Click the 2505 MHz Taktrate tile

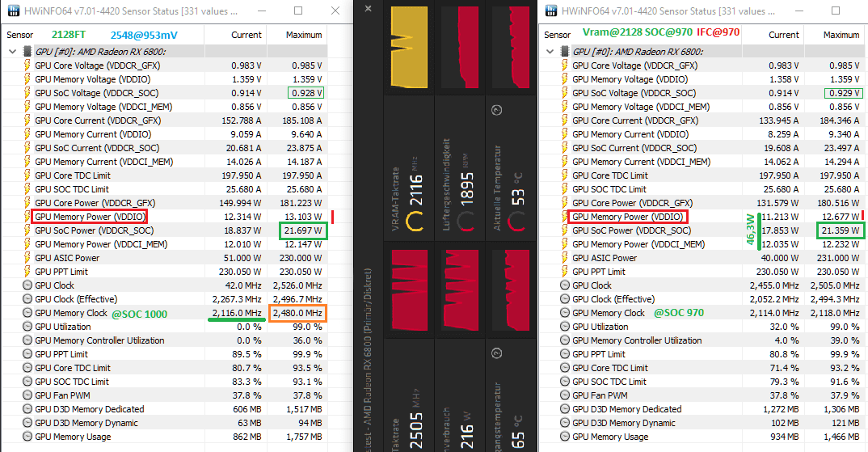pos(409,395)
